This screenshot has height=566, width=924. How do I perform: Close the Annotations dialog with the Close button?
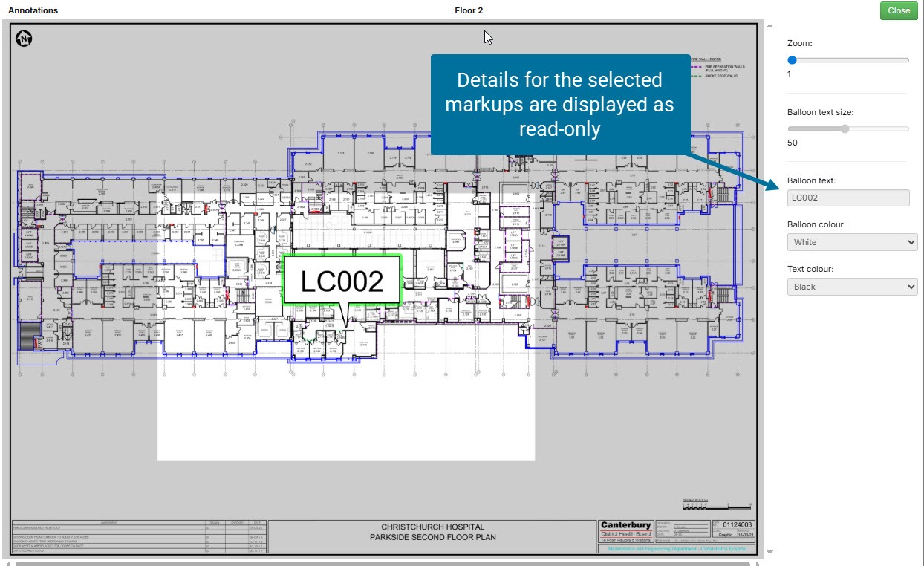coord(898,10)
